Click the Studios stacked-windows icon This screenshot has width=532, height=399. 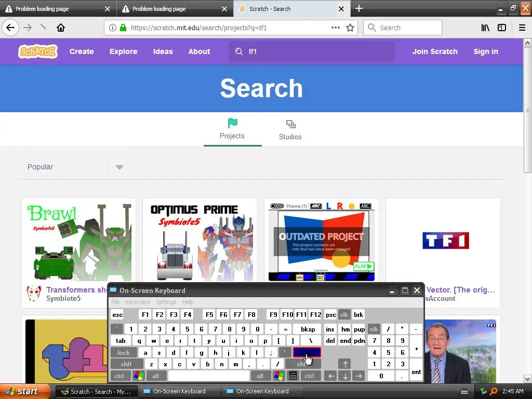[x=290, y=124]
